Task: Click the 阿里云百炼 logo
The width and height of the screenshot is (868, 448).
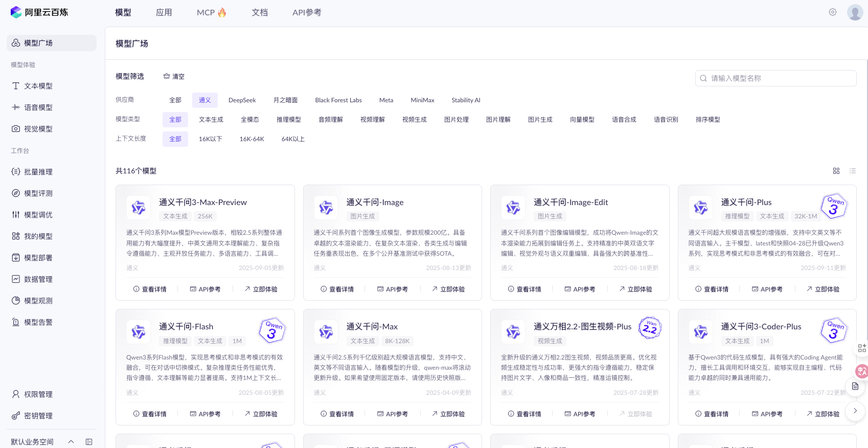Action: click(39, 12)
